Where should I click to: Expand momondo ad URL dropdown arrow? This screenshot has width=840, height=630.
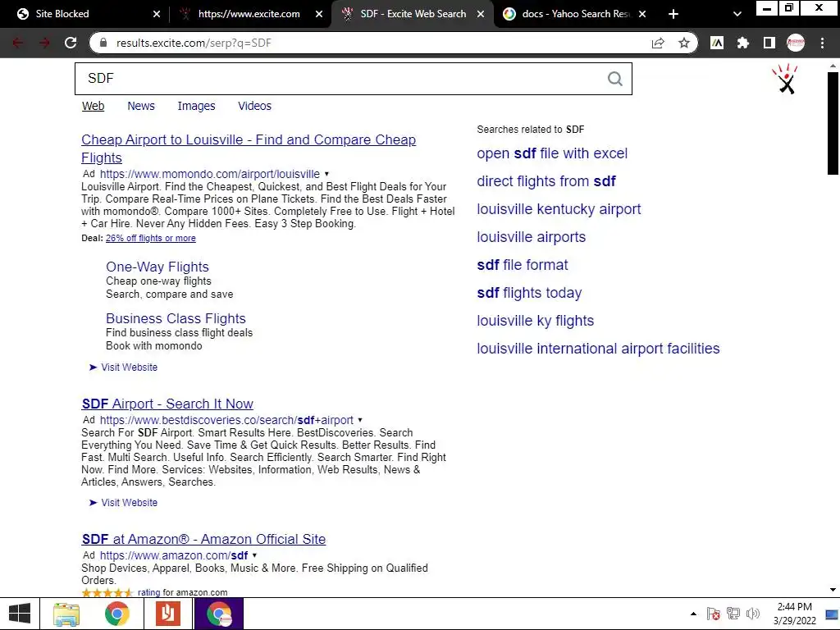(326, 174)
